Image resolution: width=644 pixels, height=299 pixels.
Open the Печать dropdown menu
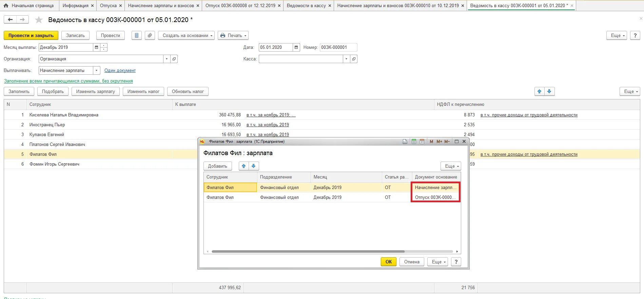pos(233,35)
